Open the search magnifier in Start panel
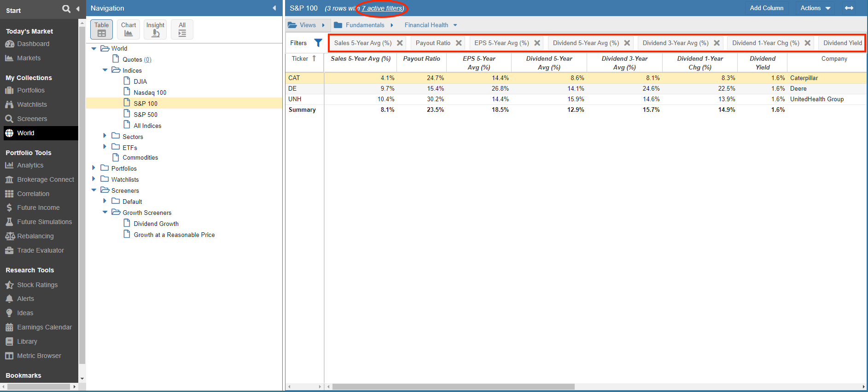This screenshot has width=868, height=392. coord(66,9)
